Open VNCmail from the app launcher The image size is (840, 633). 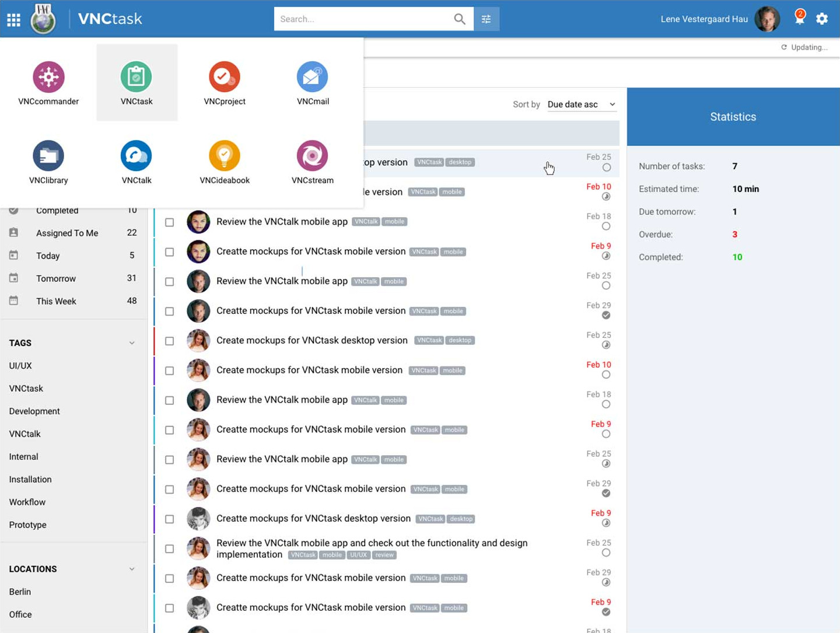313,77
